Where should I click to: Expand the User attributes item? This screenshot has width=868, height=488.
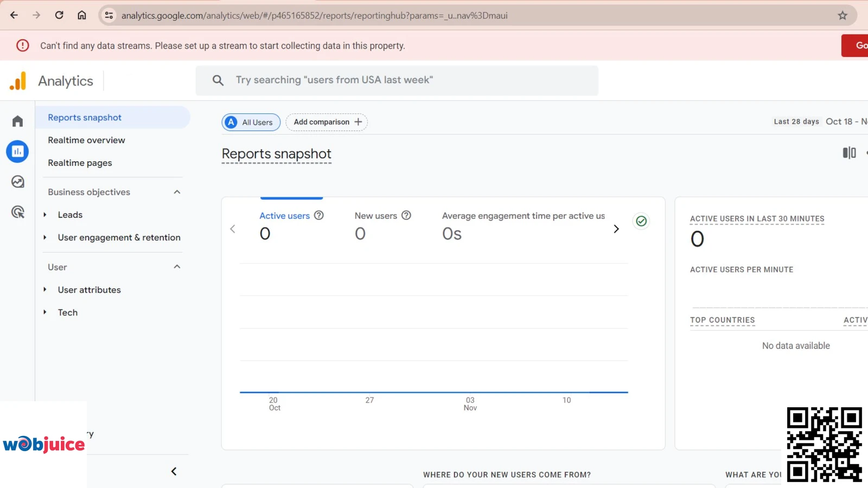(x=45, y=290)
